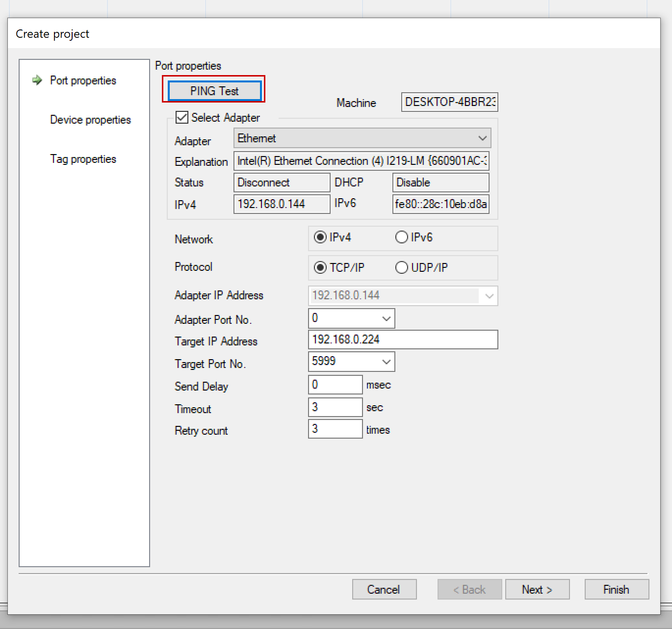Go to Device properties step
Screen dimensions: 672x629
coord(90,120)
